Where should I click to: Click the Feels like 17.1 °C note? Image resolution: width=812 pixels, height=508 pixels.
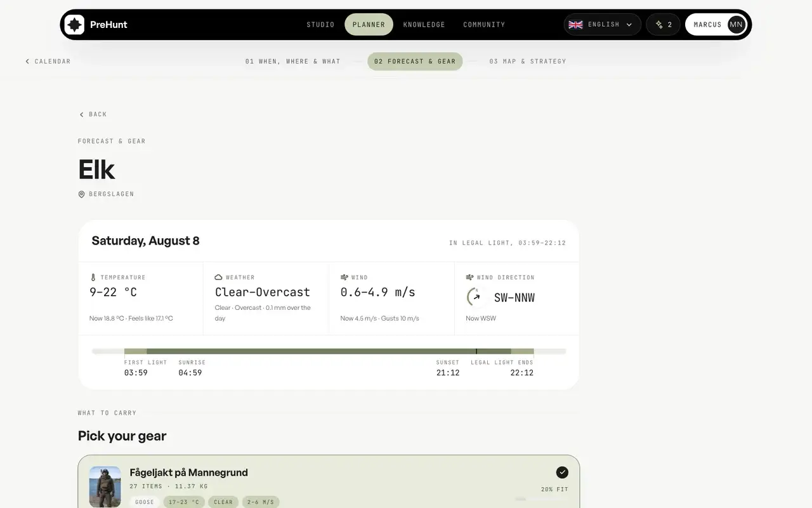(x=151, y=318)
